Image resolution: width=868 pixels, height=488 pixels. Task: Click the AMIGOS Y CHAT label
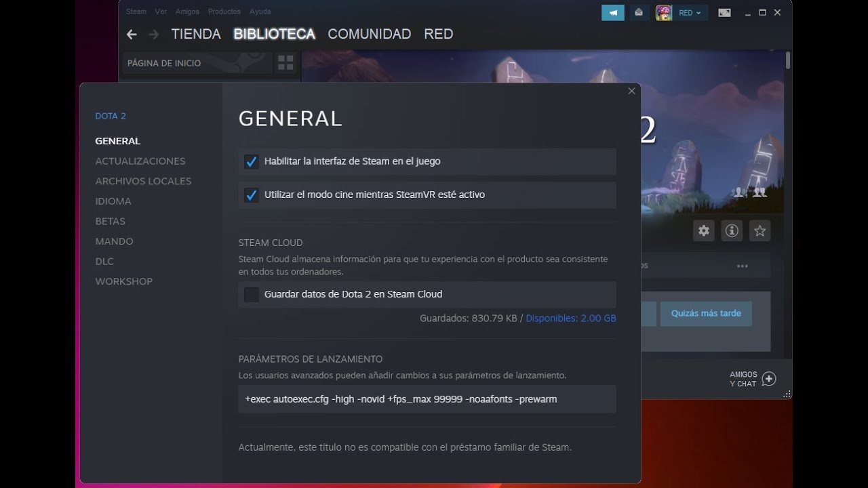(743, 379)
